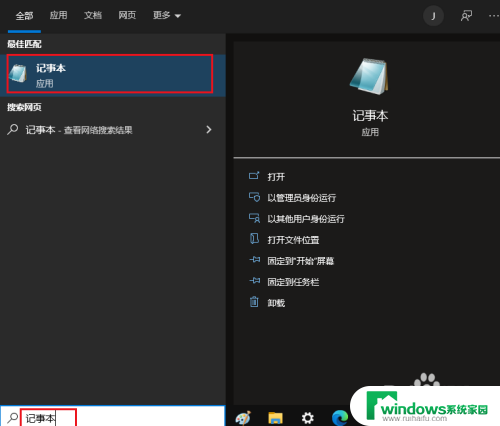The image size is (500, 426).
Task: Switch to the 全部 tab
Action: tap(24, 16)
